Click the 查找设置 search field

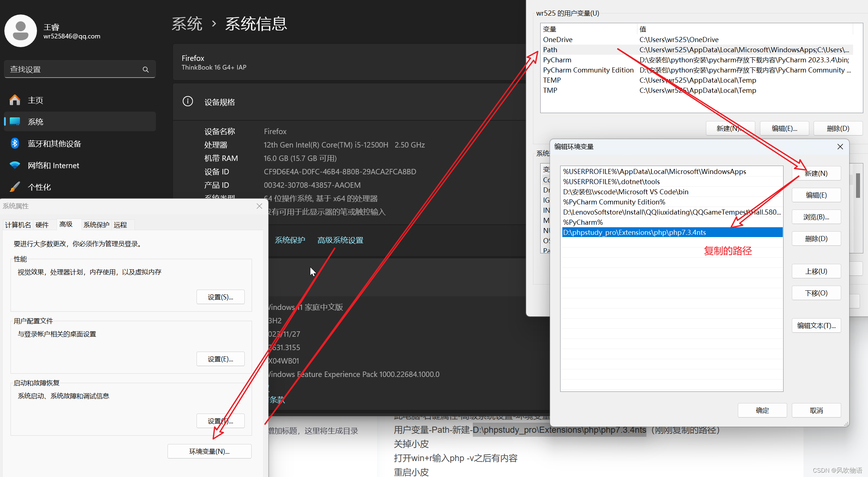[73, 70]
